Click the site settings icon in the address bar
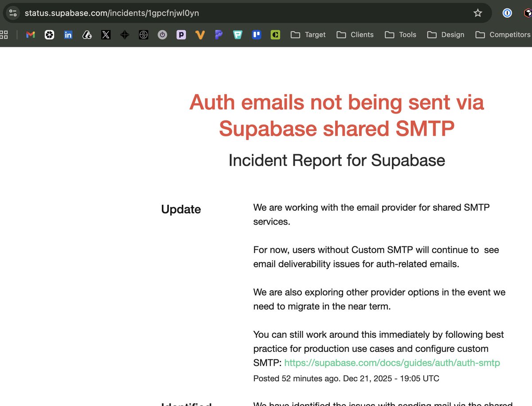532x406 pixels. (x=12, y=13)
